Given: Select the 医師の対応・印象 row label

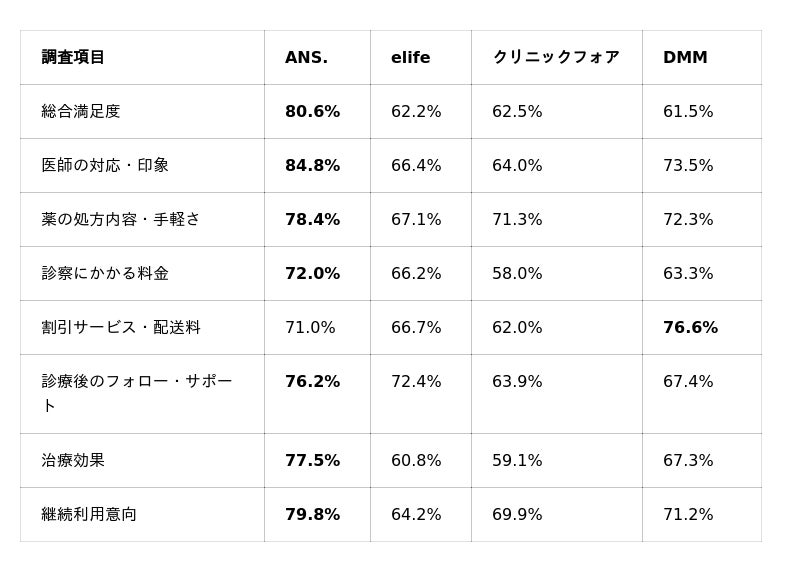Looking at the screenshot, I should [105, 165].
